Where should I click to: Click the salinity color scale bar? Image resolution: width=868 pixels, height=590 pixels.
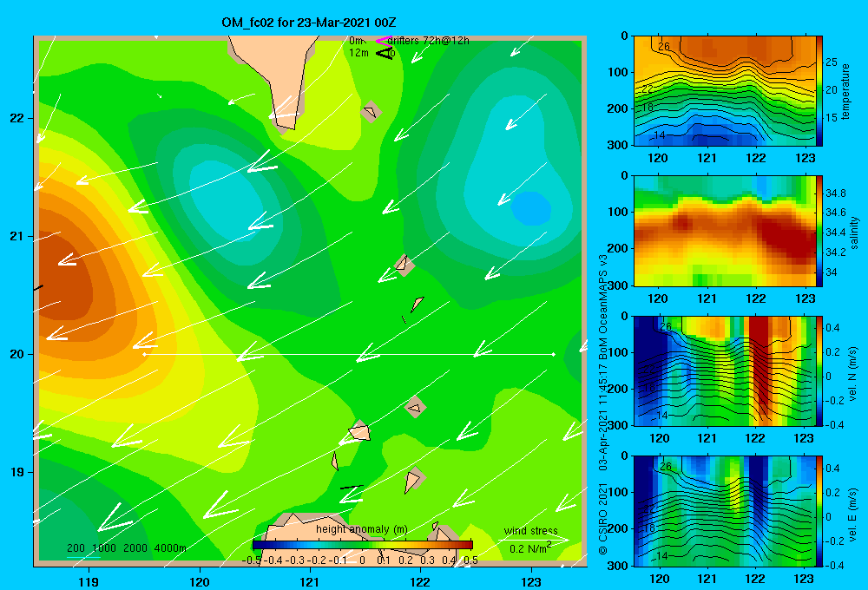819,232
